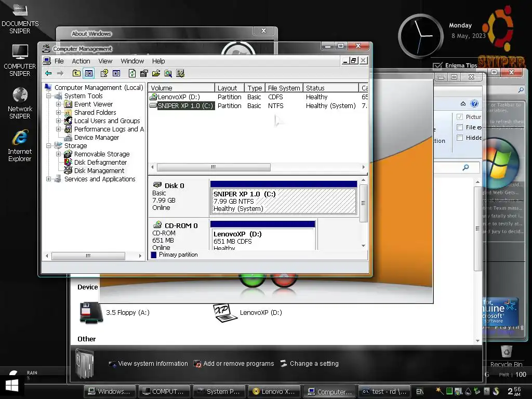Collapse the System Tools tree node
Viewport: 532px width, 399px height.
click(x=48, y=96)
